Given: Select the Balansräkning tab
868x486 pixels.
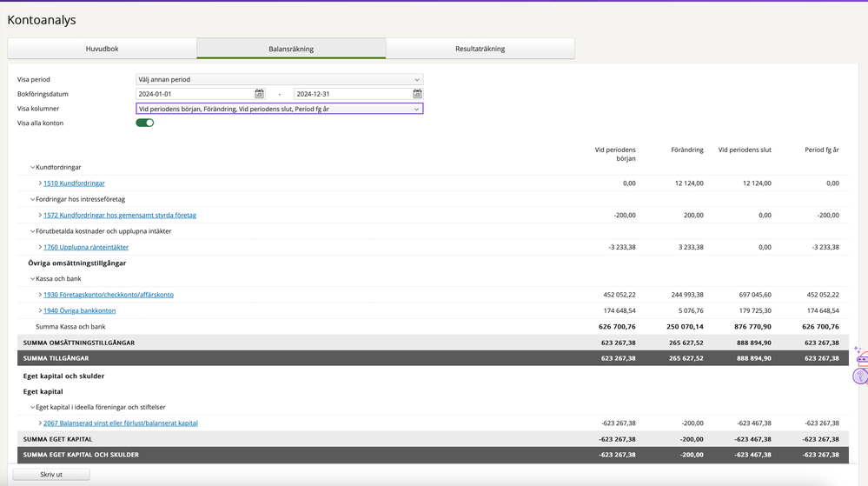Looking at the screenshot, I should pos(291,49).
